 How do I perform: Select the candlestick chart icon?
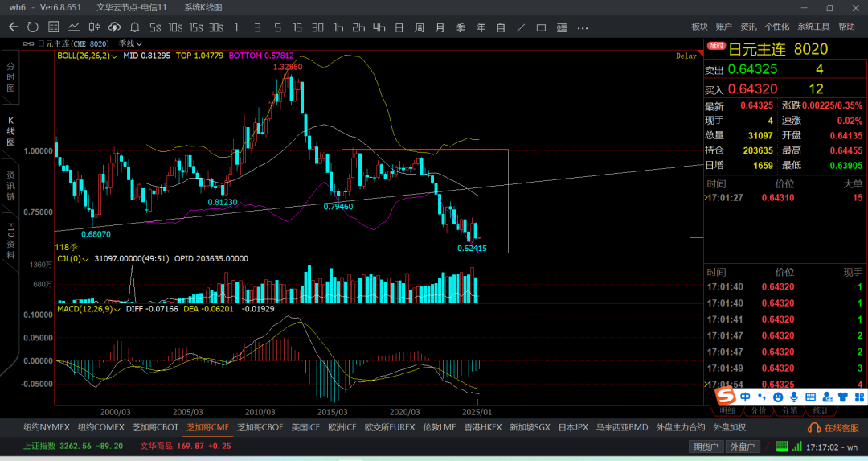point(94,27)
